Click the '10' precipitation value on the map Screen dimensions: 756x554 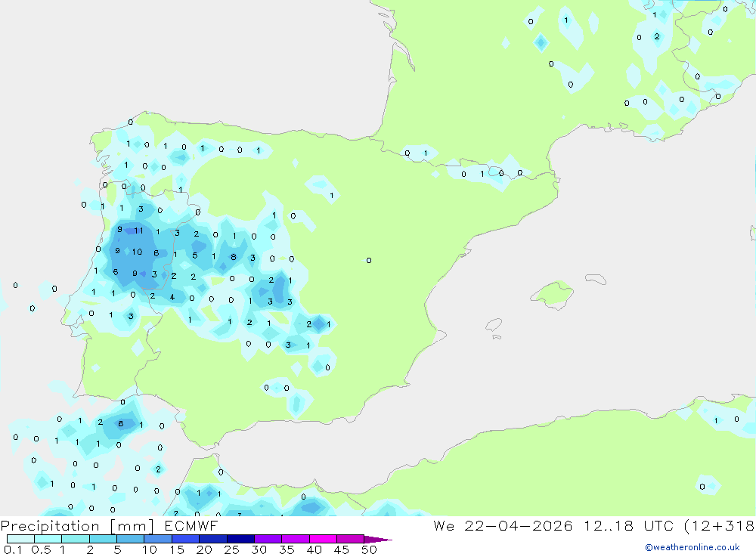(x=137, y=252)
